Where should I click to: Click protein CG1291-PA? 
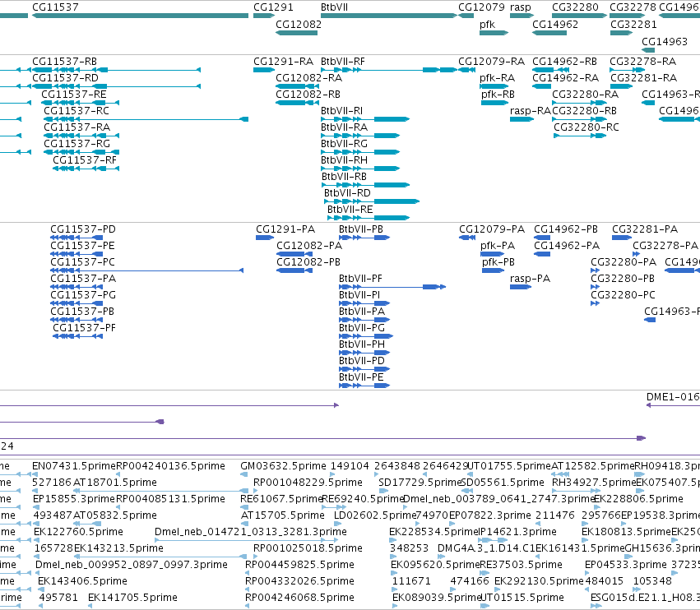(x=265, y=238)
